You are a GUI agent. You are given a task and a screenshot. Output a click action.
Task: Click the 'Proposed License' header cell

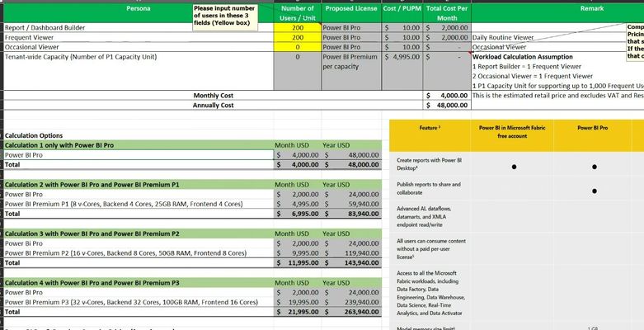351,12
